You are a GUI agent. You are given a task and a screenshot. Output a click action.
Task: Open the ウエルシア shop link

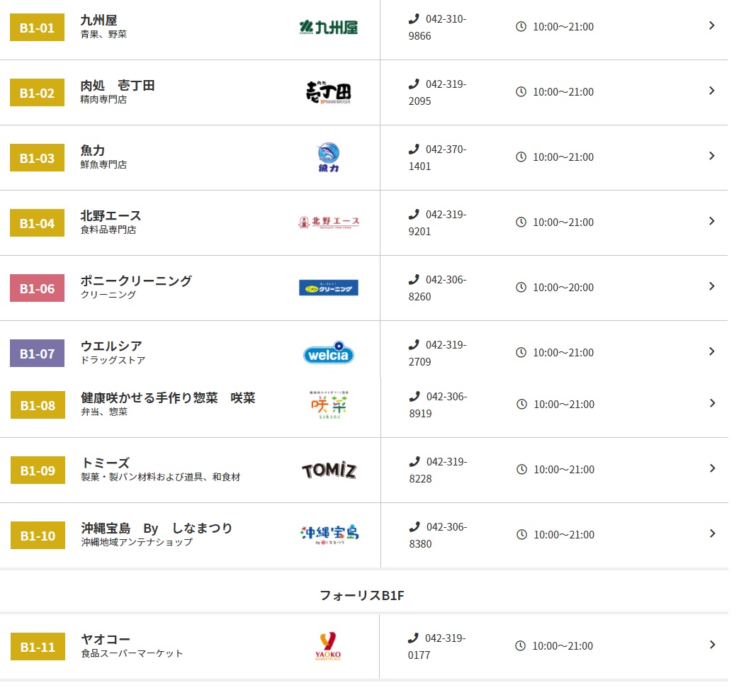point(111,346)
